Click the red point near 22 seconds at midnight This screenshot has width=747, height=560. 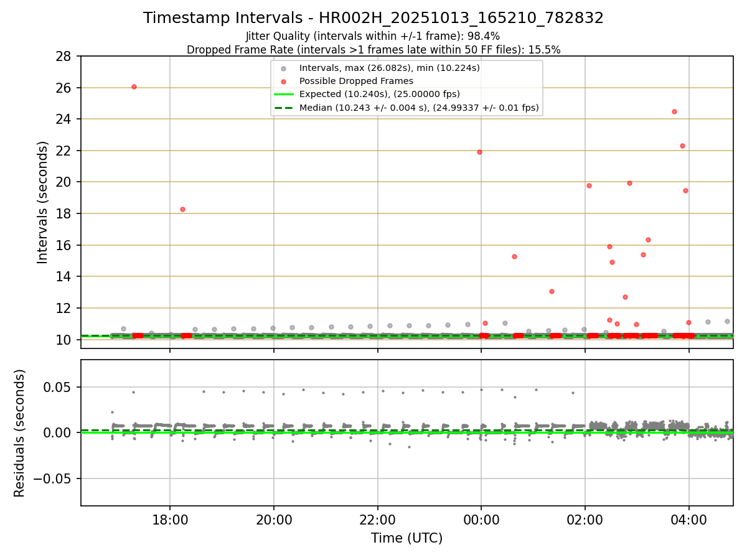pos(479,152)
